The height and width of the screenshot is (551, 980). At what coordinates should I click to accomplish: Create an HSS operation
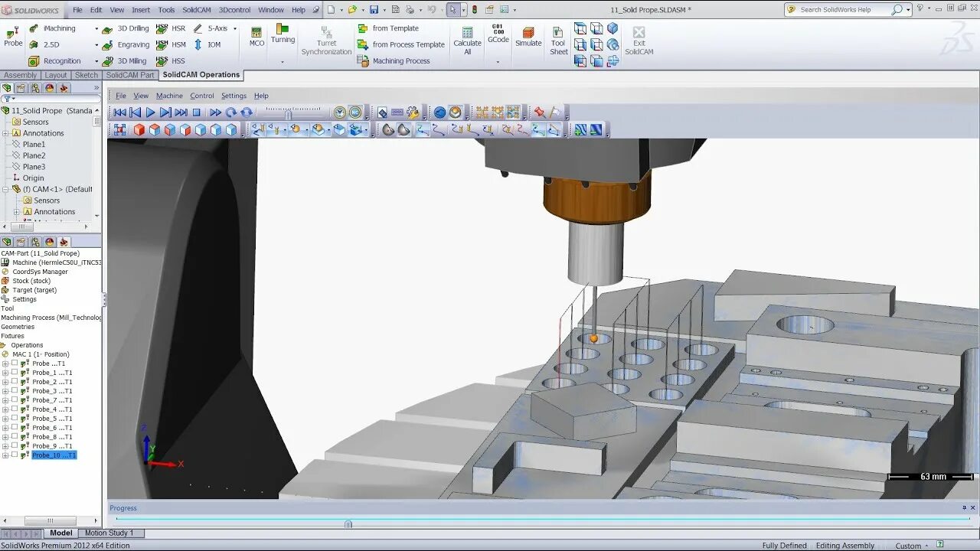point(170,61)
